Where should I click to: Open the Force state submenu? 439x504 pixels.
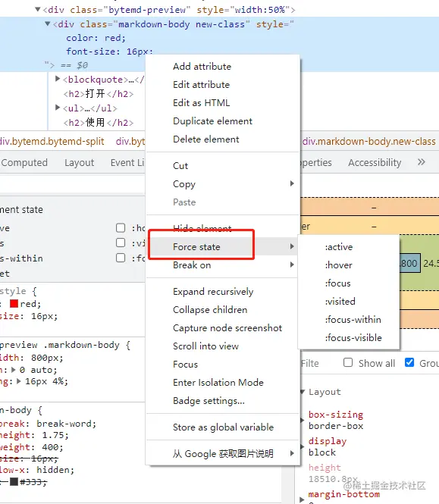tap(223, 246)
